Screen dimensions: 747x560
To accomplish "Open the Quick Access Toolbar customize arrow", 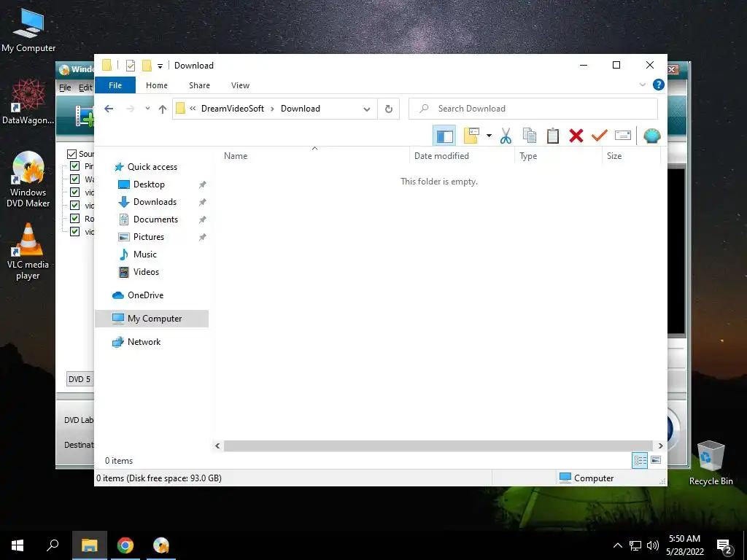I will [160, 66].
